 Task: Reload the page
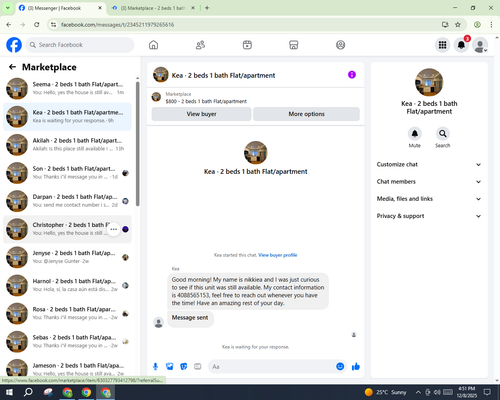point(37,25)
